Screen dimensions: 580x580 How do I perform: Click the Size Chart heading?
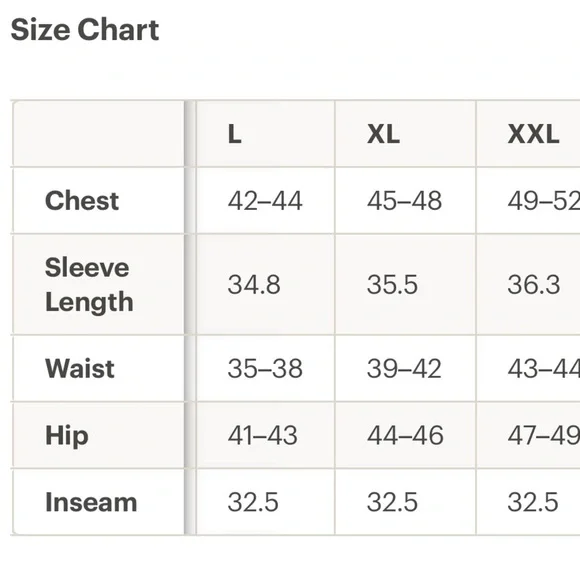pyautogui.click(x=85, y=30)
